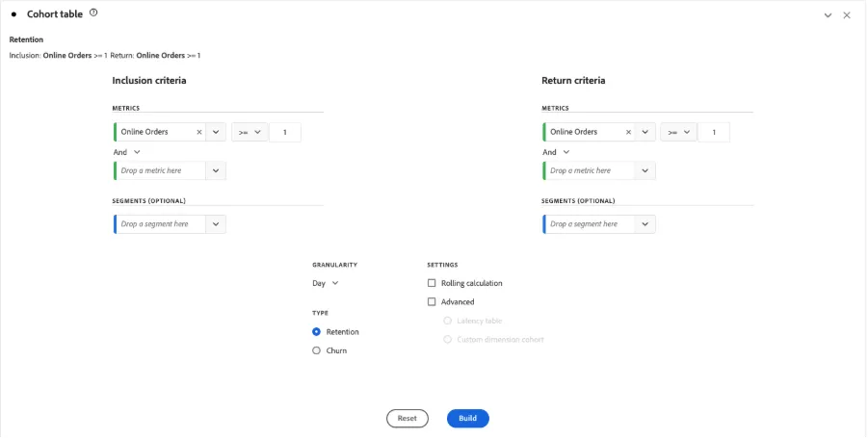The height and width of the screenshot is (439, 868).
Task: Change Inclusion criteria >= operator dropdown
Action: tap(250, 132)
